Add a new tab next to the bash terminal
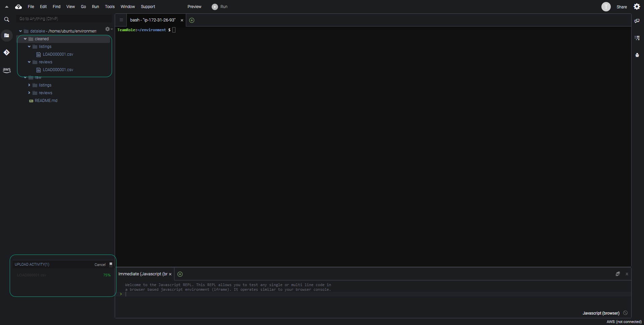The width and height of the screenshot is (644, 325). click(192, 20)
